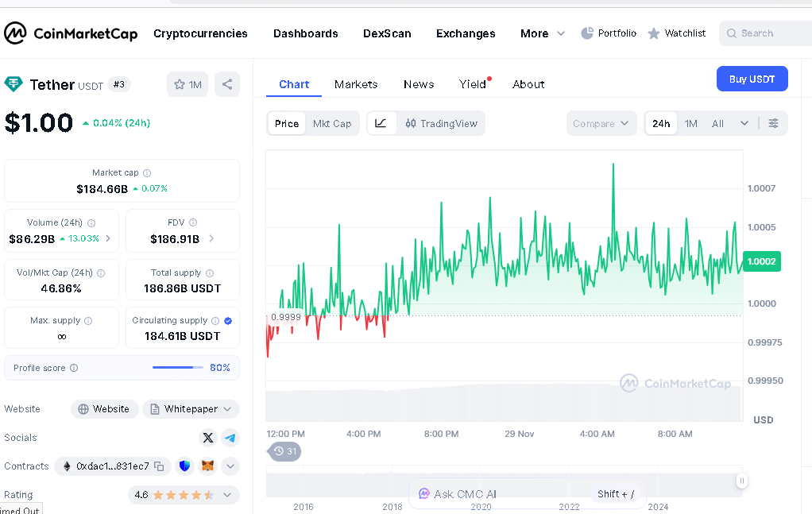Click the MetaMask fox icon
812x514 pixels.
click(x=207, y=466)
